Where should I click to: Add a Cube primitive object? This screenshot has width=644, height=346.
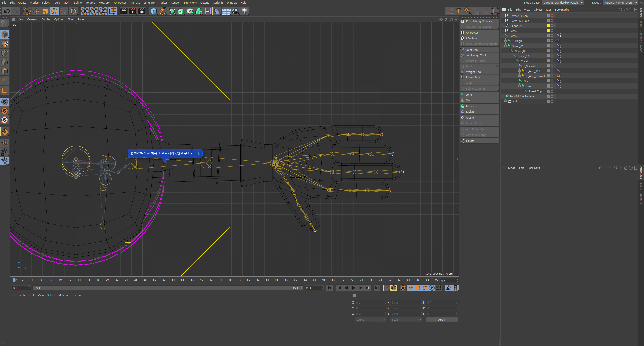point(153,11)
